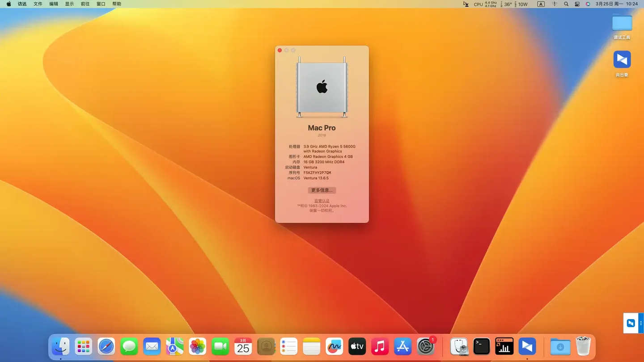This screenshot has height=362, width=644.
Task: Open the 向日葵 desktop shortcut
Action: click(622, 59)
